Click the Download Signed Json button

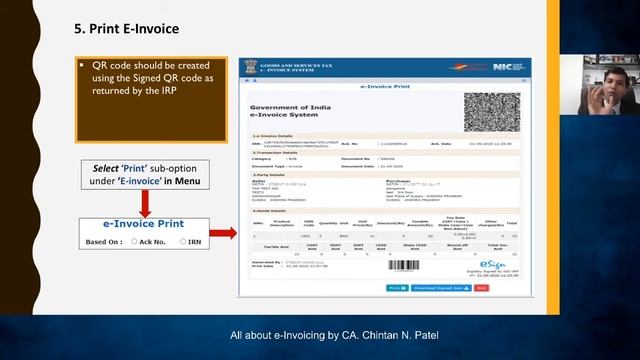[x=441, y=288]
